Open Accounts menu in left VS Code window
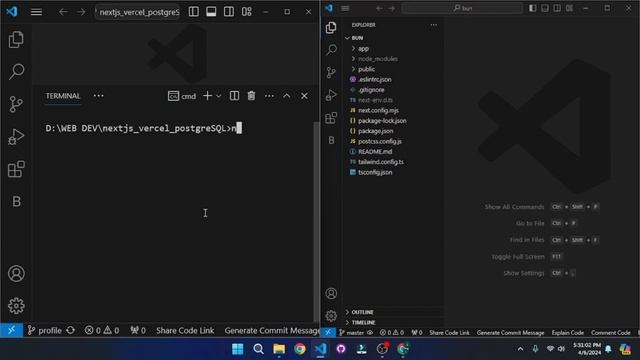The height and width of the screenshot is (360, 640). (x=16, y=273)
